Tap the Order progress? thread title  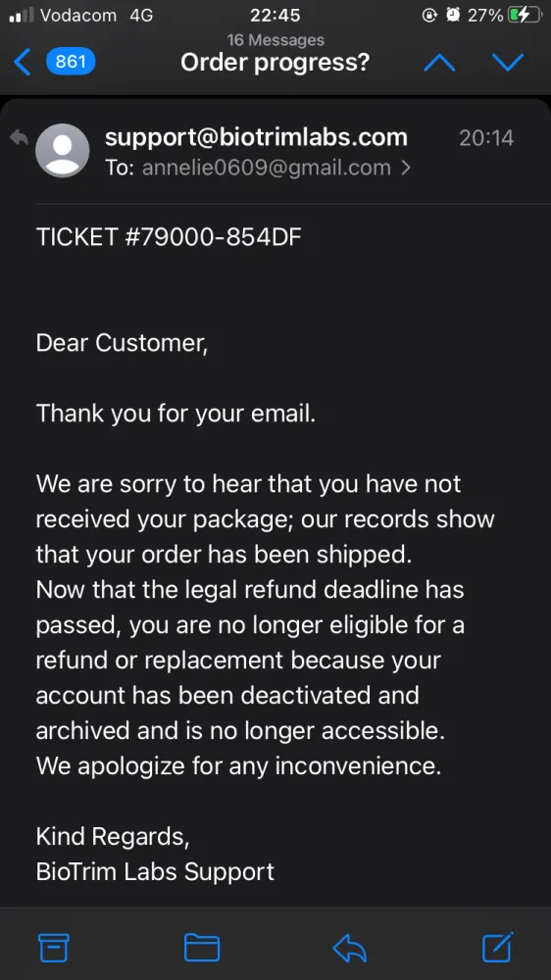click(275, 62)
